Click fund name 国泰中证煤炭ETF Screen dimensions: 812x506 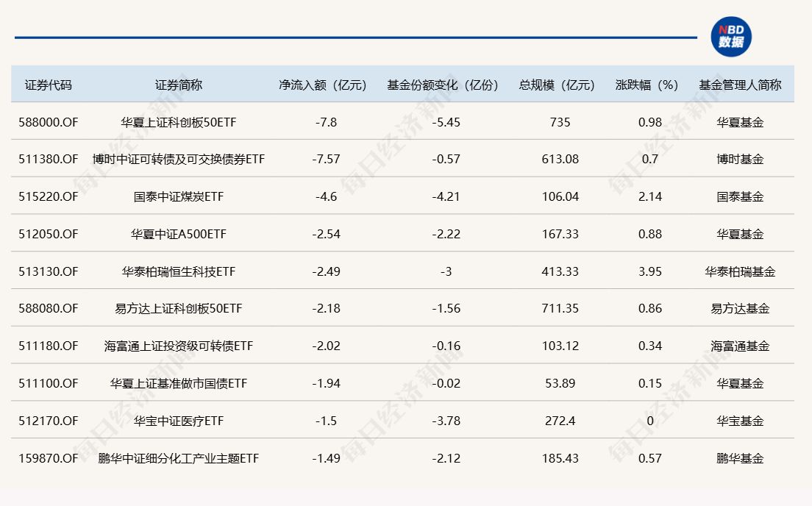point(179,197)
